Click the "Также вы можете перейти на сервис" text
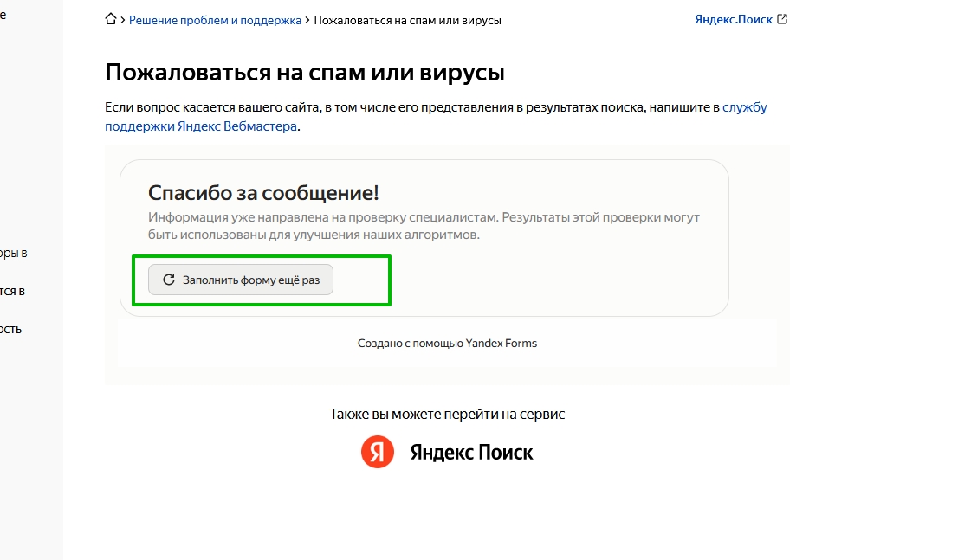The height and width of the screenshot is (560, 958). pos(447,415)
